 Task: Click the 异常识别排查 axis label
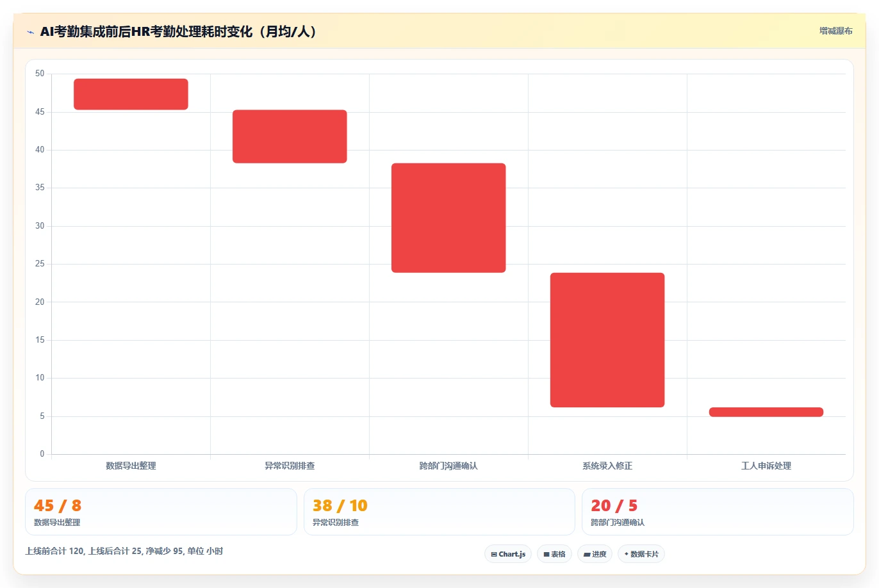[290, 466]
